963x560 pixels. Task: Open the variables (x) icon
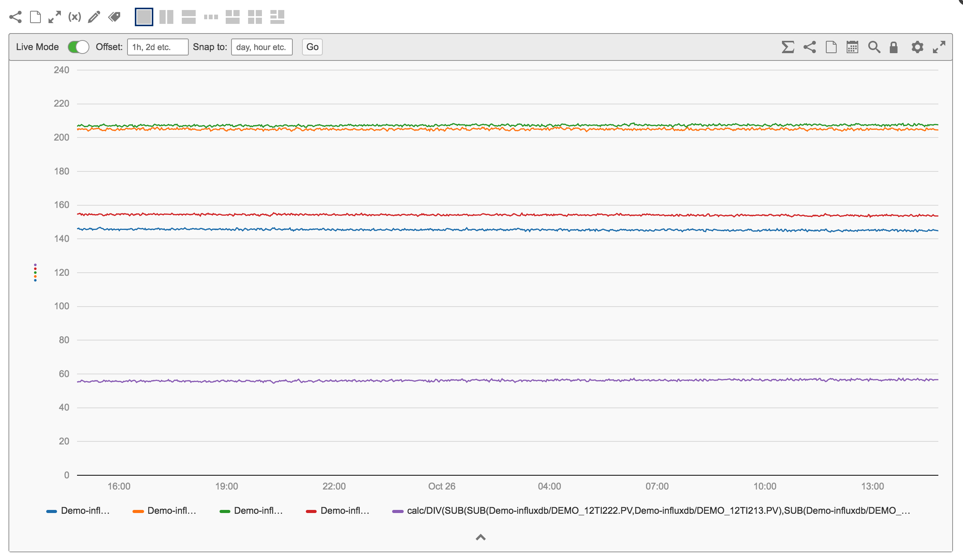75,17
